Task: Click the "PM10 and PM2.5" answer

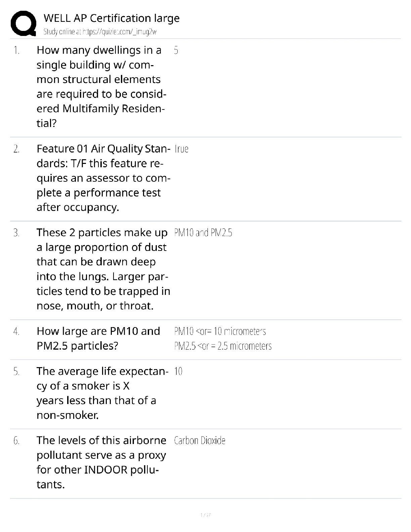Action: pyautogui.click(x=203, y=233)
